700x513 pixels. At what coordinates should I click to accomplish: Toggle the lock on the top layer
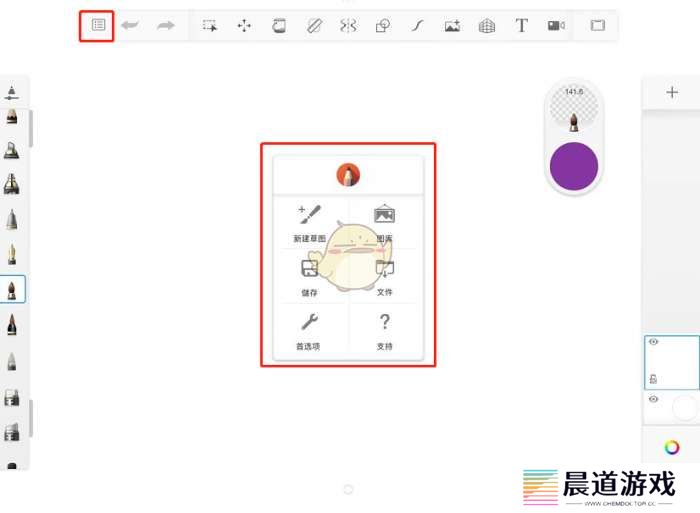click(x=653, y=379)
